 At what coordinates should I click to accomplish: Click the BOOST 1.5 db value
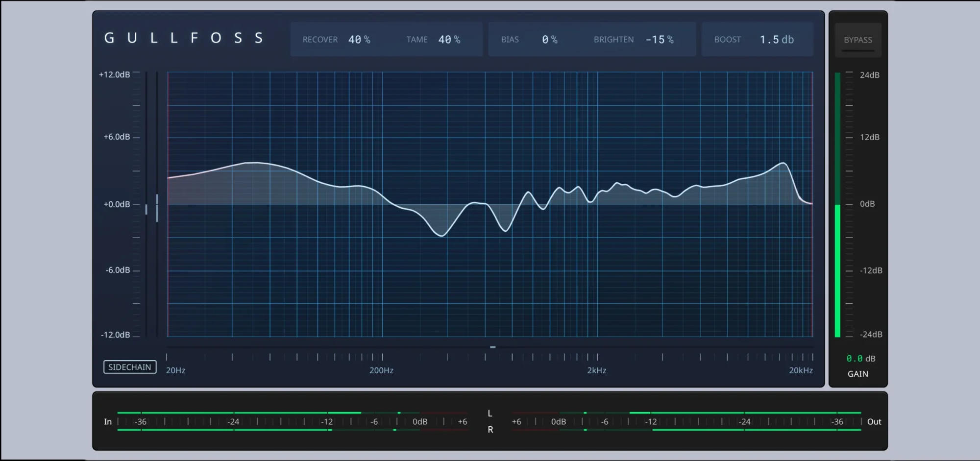[776, 40]
